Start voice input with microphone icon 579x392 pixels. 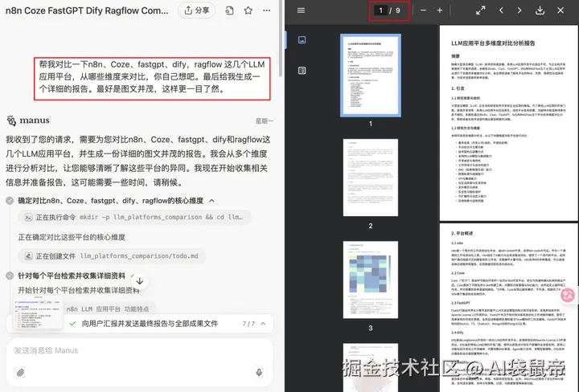click(x=259, y=373)
